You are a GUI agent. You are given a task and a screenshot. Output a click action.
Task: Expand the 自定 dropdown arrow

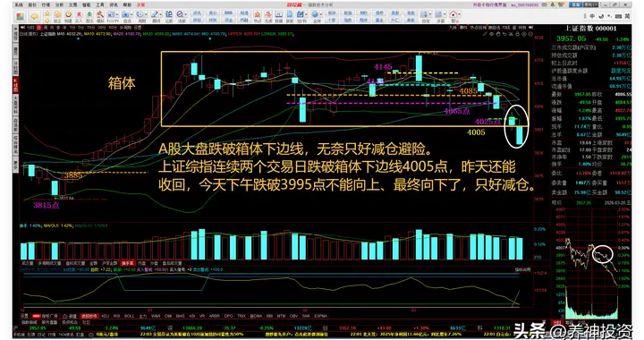pos(430,14)
